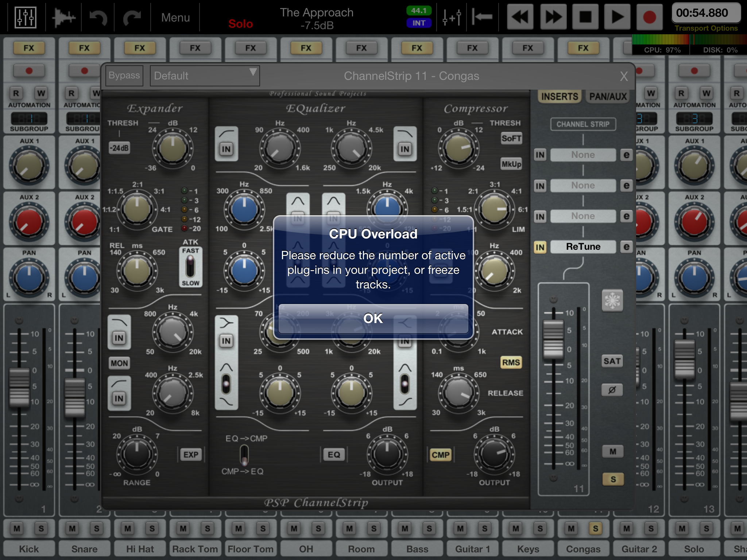Open the Default preset dropdown
747x560 pixels.
point(205,76)
